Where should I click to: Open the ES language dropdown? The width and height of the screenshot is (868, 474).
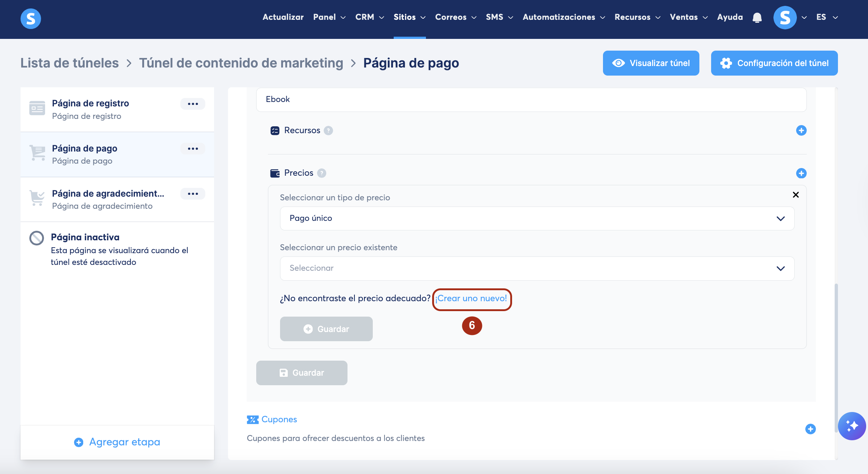click(827, 17)
